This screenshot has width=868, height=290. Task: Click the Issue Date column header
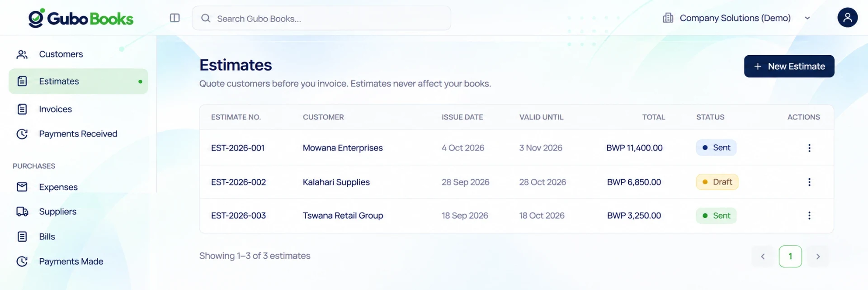click(462, 117)
